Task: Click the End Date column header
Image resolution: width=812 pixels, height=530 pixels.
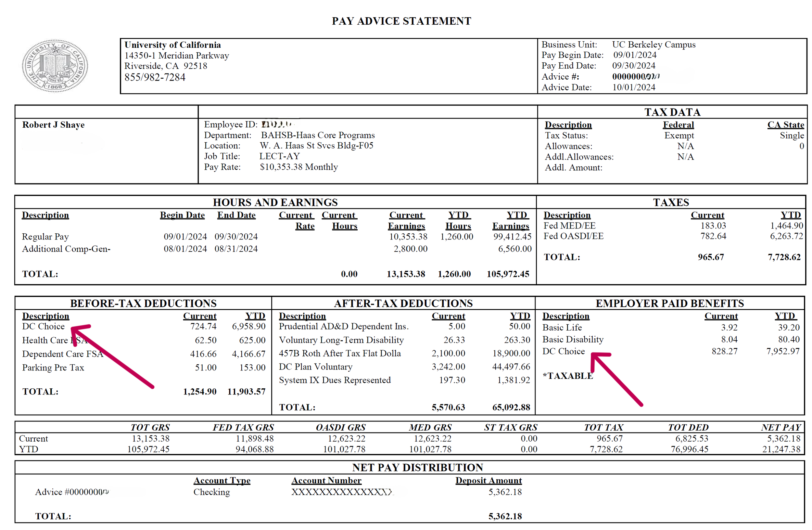Action: tap(236, 215)
